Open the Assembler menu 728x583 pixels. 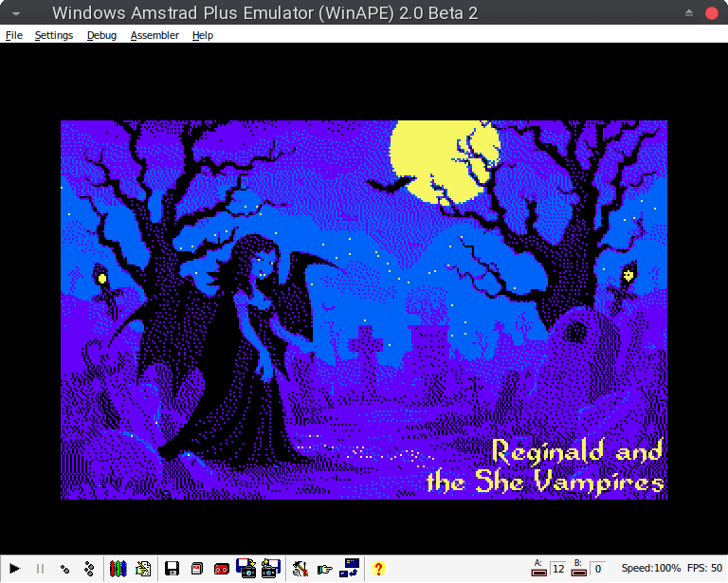(x=155, y=35)
